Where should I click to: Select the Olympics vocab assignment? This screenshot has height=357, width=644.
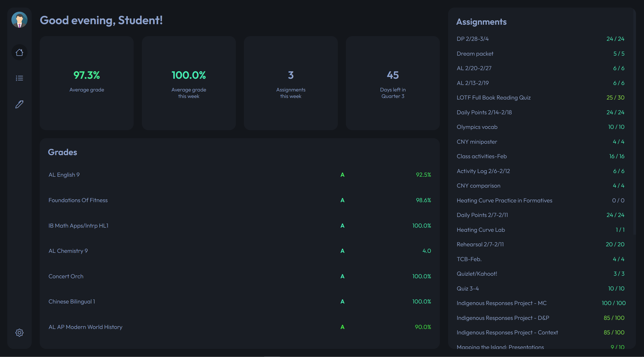540,127
